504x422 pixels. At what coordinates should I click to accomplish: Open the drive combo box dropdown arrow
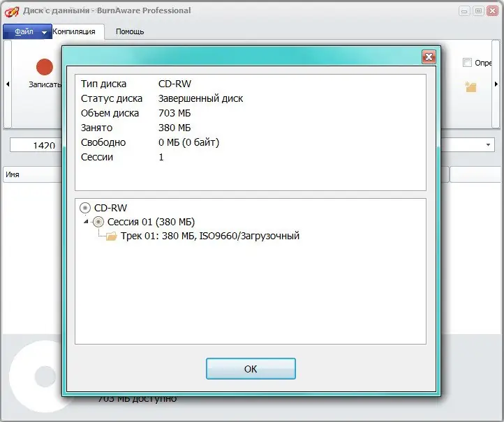(488, 144)
